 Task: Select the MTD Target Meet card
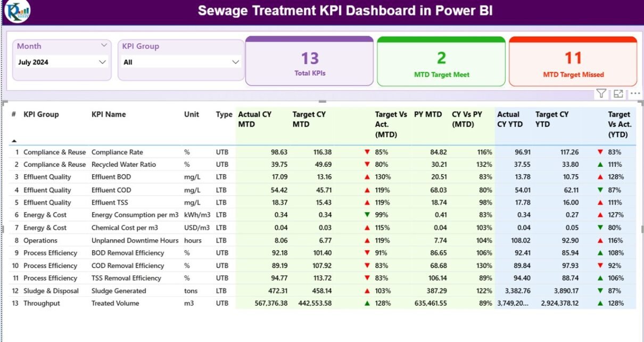(441, 63)
